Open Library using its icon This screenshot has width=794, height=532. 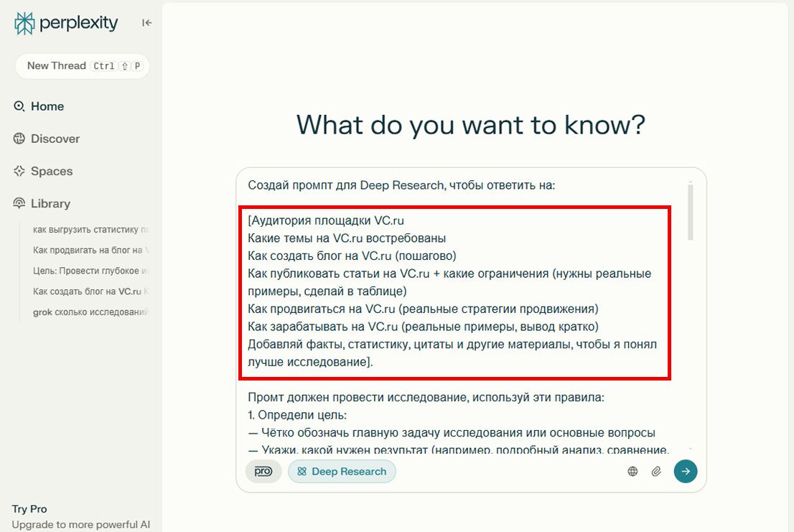(x=17, y=203)
